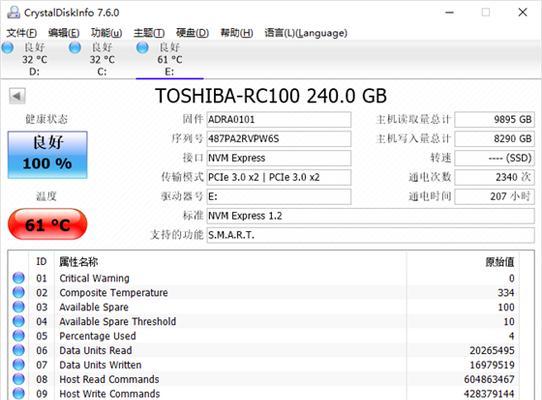Click status orb for Available Spare row
This screenshot has height=400, width=542.
19,307
